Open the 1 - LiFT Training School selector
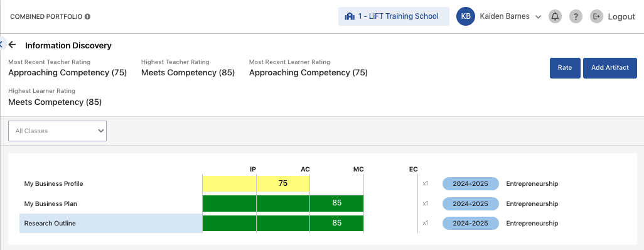The height and width of the screenshot is (250, 644). (x=394, y=16)
